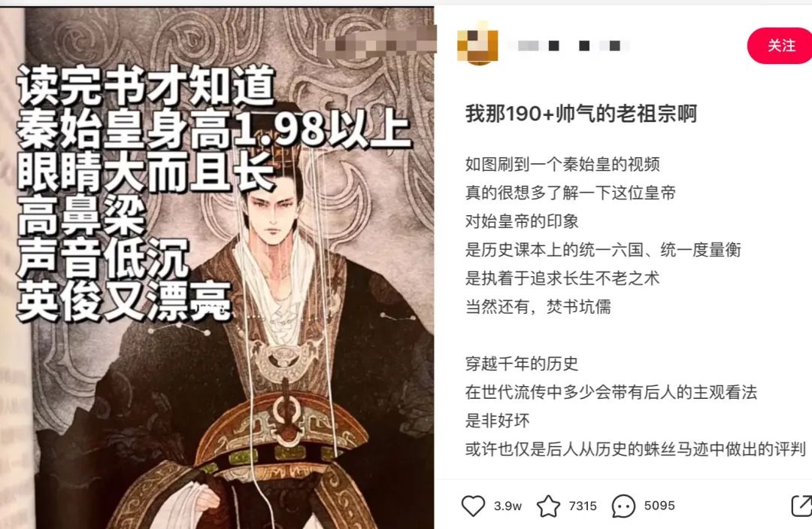Viewport: 812px width, 529px height.
Task: Click the share icon at bottom right
Action: 801,506
